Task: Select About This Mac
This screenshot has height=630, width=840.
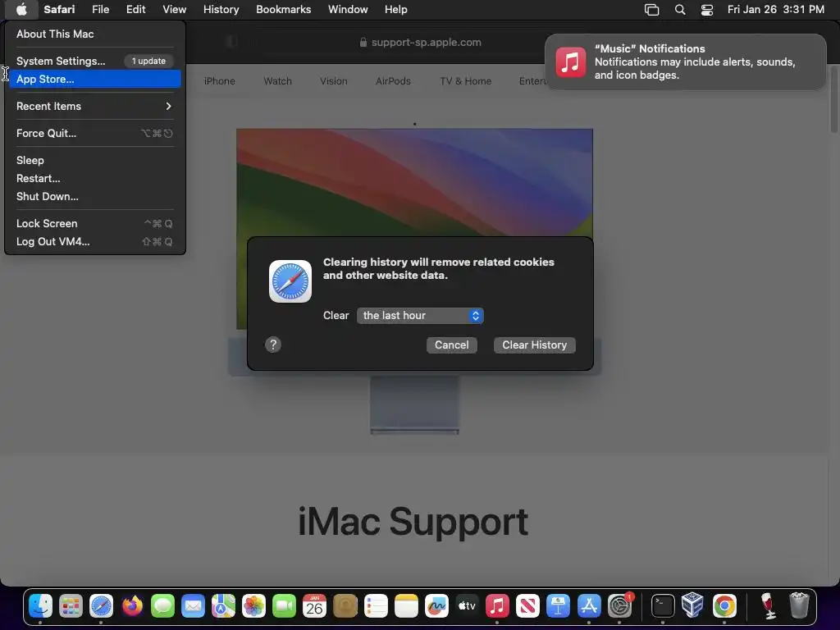Action: point(94,34)
